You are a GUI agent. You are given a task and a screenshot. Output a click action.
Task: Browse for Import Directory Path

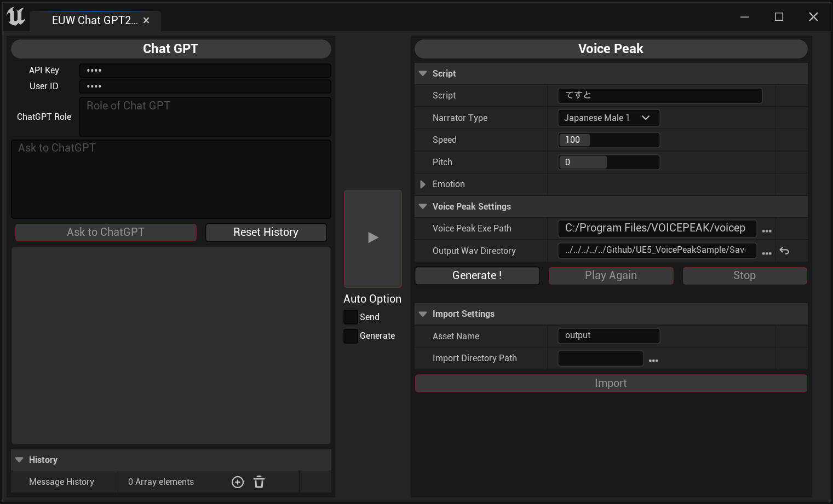653,360
